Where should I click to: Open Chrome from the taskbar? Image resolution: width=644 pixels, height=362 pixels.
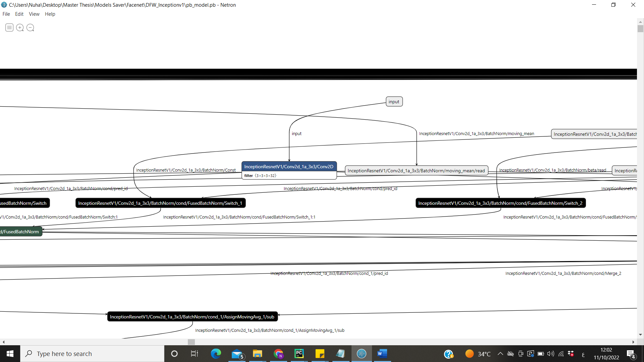coord(278,354)
